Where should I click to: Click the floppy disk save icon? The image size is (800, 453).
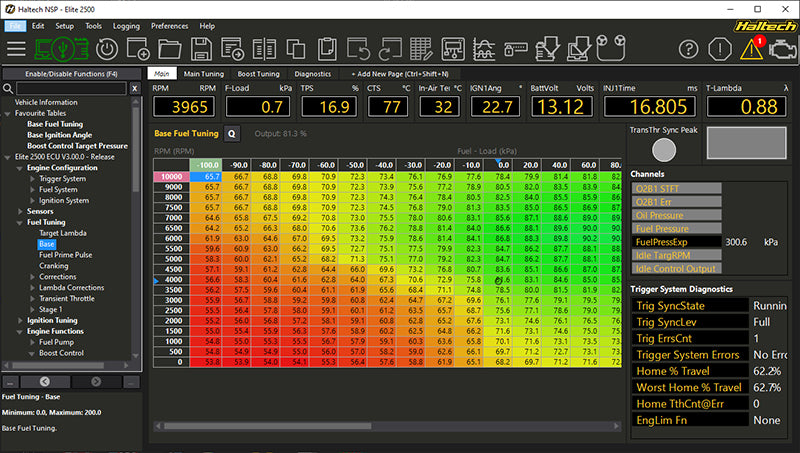coord(201,49)
